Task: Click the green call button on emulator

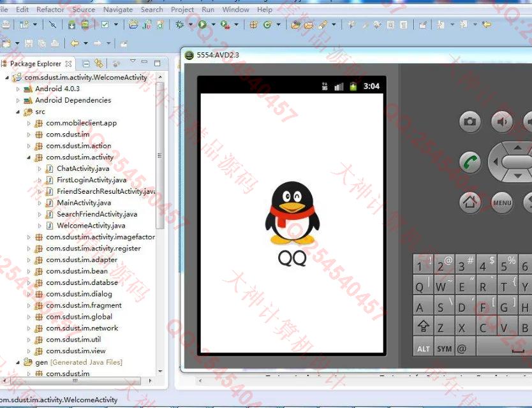Action: pyautogui.click(x=470, y=162)
